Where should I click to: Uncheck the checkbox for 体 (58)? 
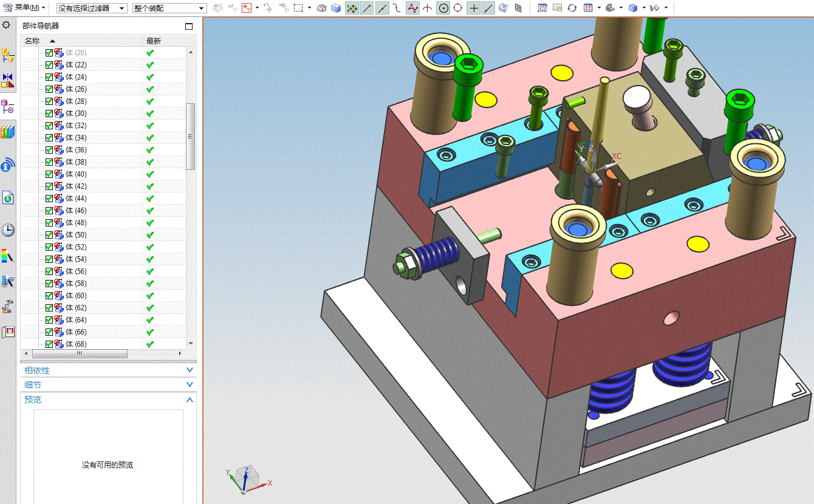49,284
